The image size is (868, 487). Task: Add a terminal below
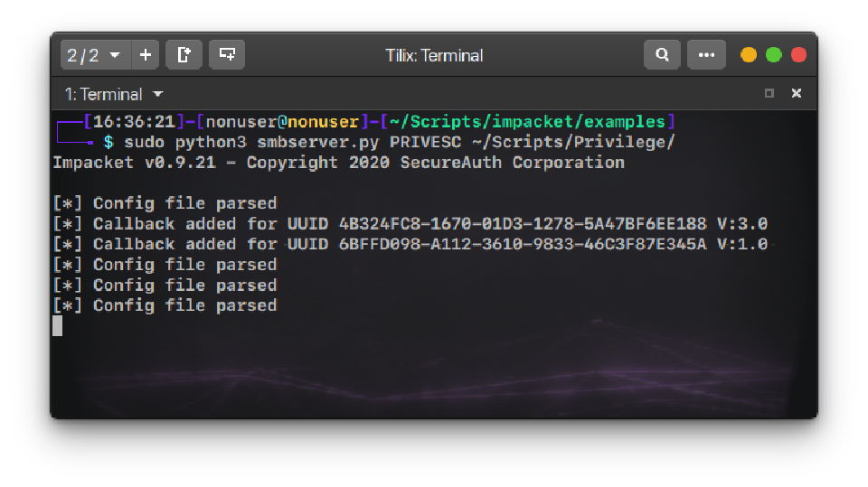pos(227,55)
